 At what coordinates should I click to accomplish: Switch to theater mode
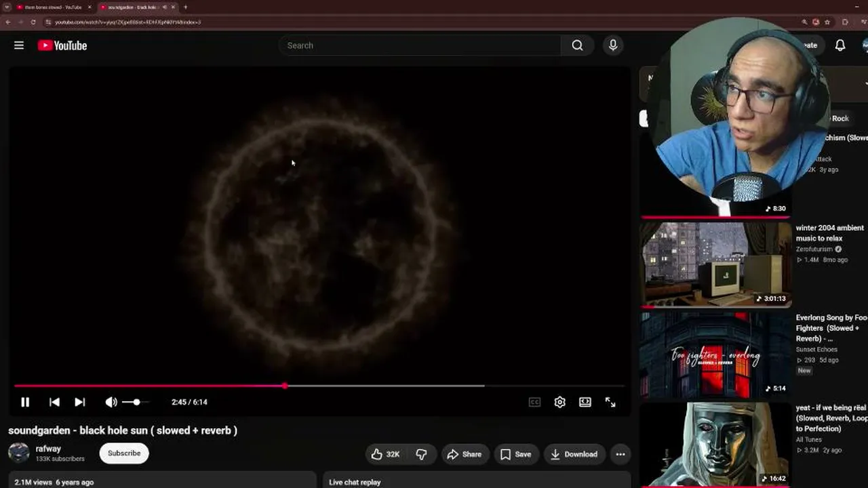(585, 402)
